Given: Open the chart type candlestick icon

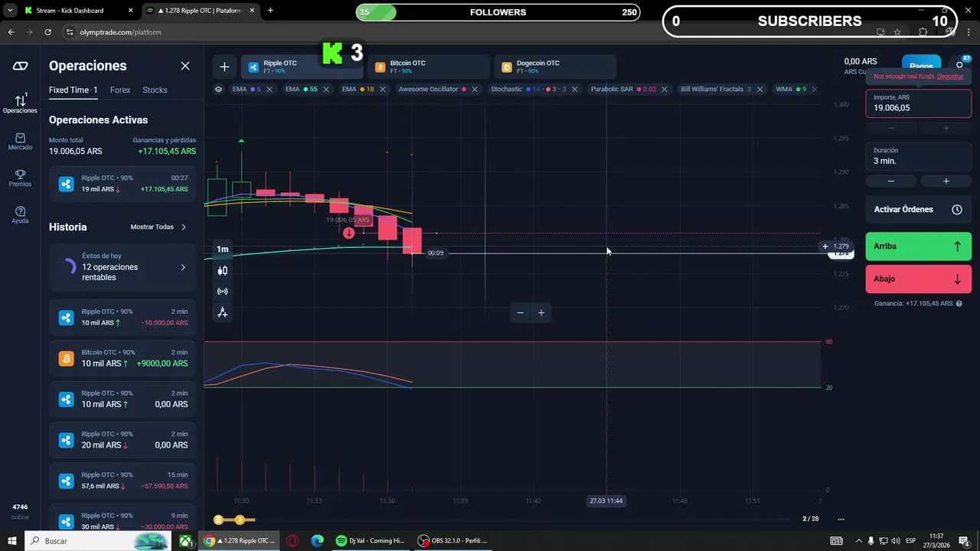Looking at the screenshot, I should tap(222, 270).
